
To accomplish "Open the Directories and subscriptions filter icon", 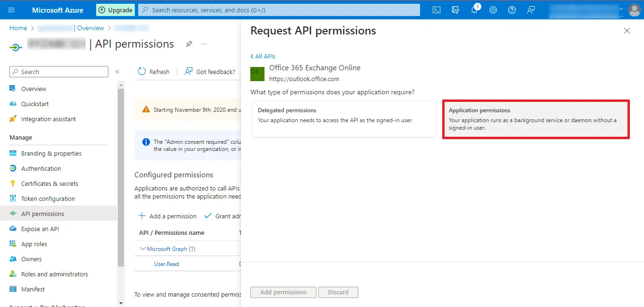I will pyautogui.click(x=455, y=10).
